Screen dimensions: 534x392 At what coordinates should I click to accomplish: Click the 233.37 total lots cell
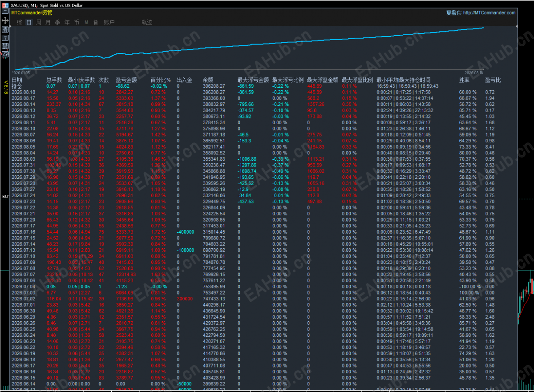tap(54, 104)
